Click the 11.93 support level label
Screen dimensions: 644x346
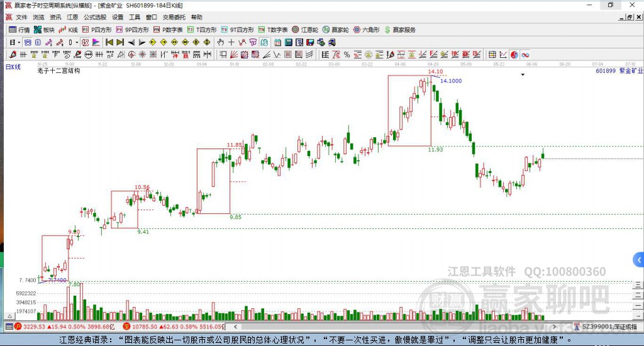[435, 150]
